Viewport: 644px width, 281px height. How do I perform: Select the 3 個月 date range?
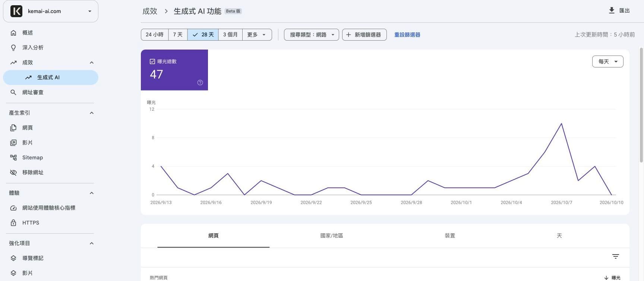click(230, 35)
